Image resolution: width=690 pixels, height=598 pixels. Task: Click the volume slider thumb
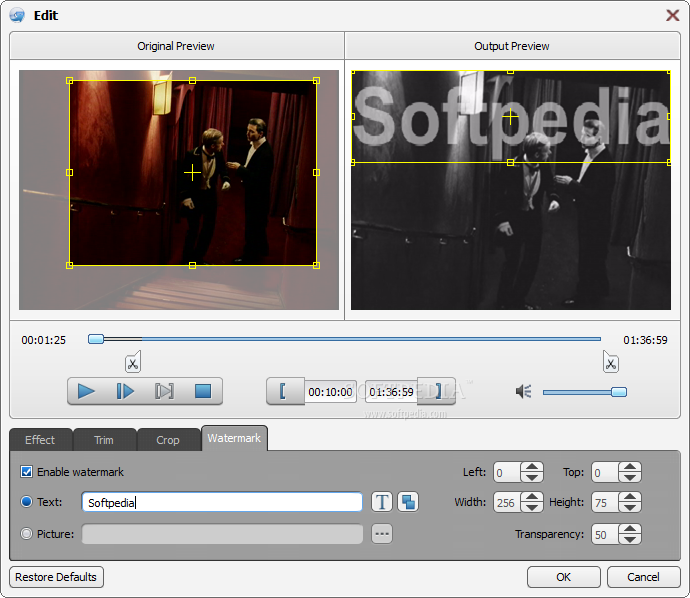tap(619, 392)
